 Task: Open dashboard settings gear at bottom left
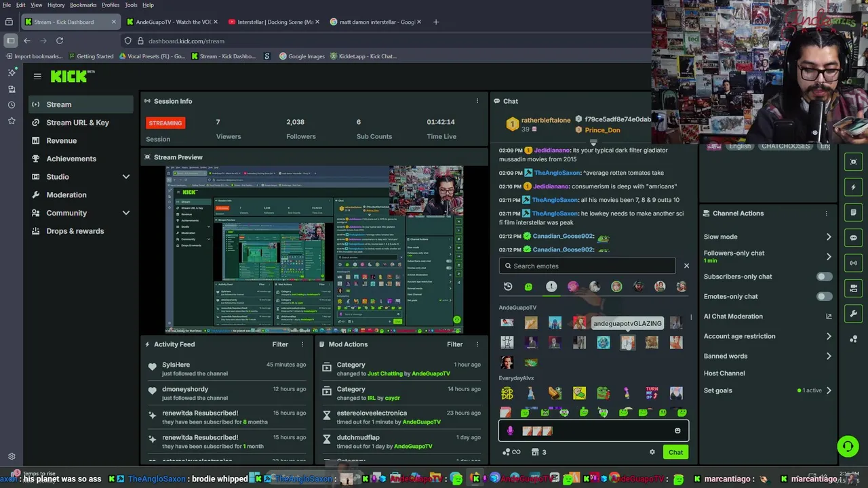click(12, 457)
